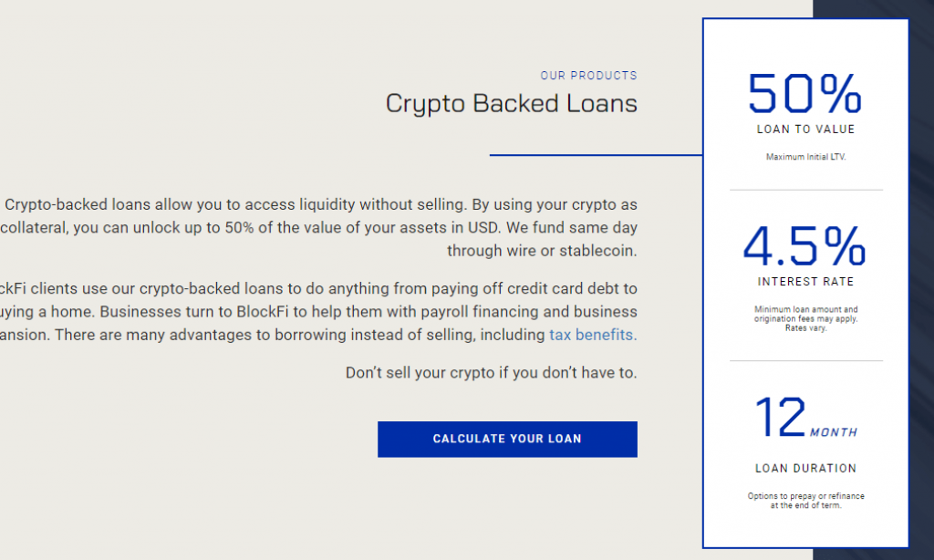Click the Maximum Initial LTV note
Screen dimensions: 934x560
(805, 157)
